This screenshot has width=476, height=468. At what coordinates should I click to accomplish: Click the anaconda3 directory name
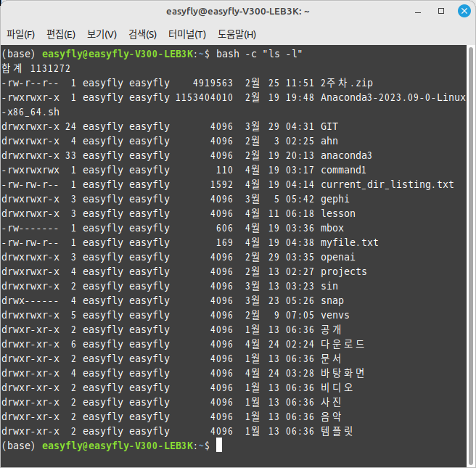point(346,155)
